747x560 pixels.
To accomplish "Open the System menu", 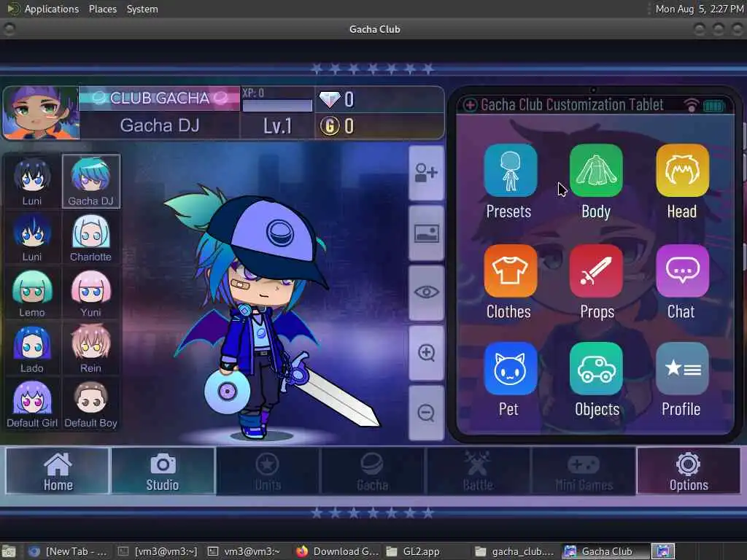I will pos(142,9).
